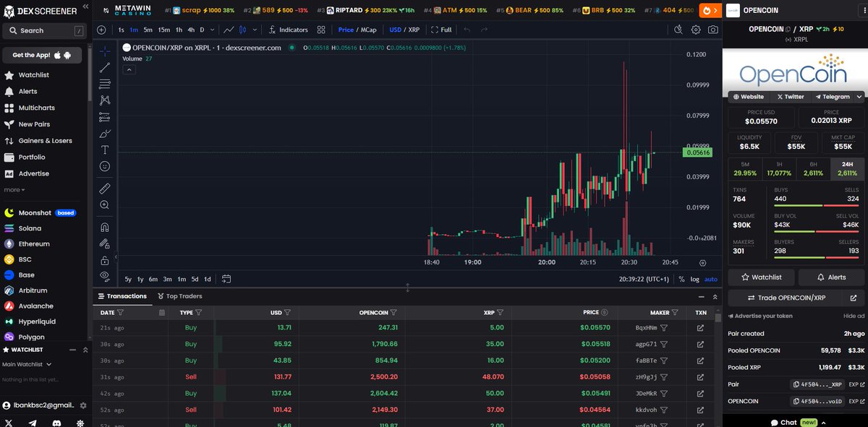Expand the Chat panel

(797, 422)
